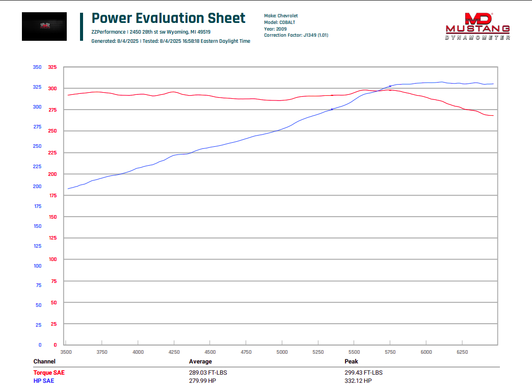Click the average torque value 289.03 FT-LBS

pyautogui.click(x=208, y=372)
